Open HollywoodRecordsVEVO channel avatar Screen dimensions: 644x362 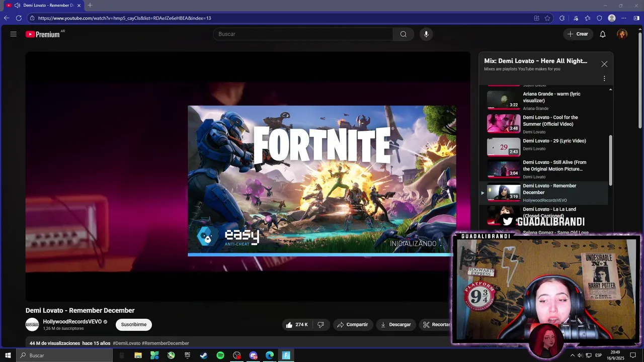coord(32,325)
